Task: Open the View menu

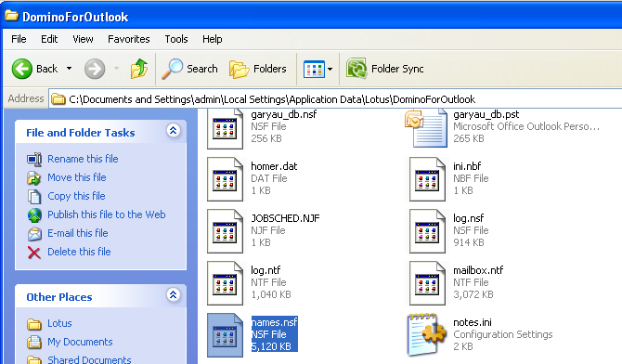Action: 83,39
